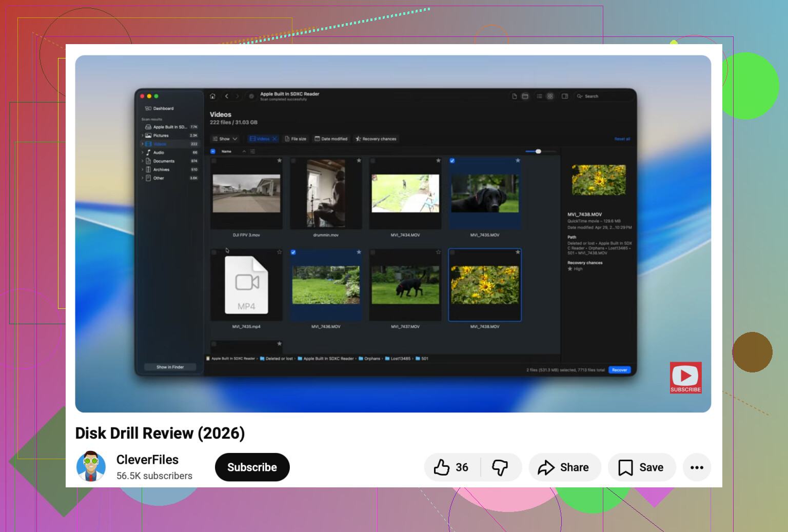This screenshot has height=532, width=788.
Task: Select Apple Built In SD drive entry
Action: pos(171,127)
